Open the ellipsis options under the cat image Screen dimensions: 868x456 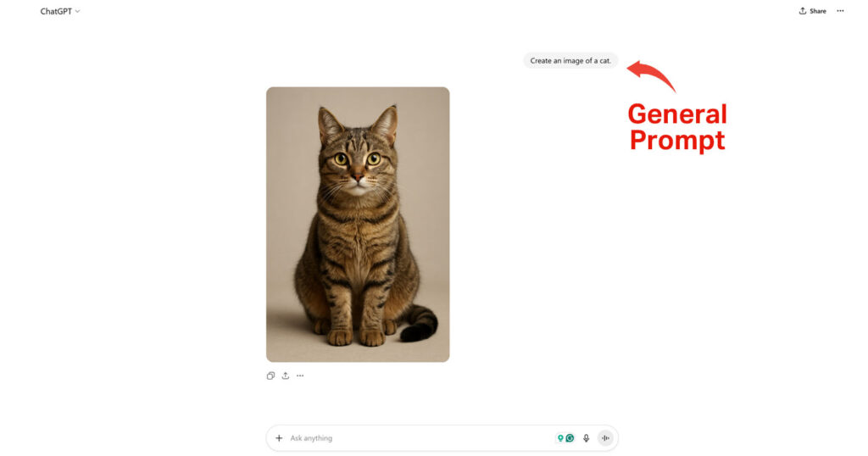pos(300,375)
